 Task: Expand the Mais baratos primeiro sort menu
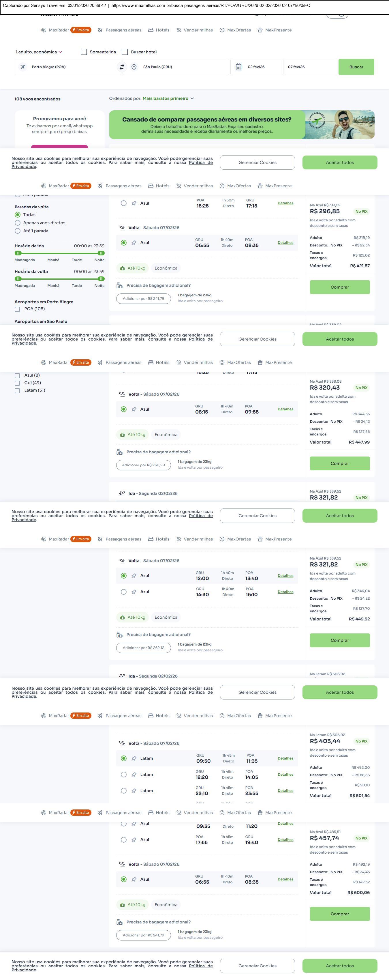point(168,98)
